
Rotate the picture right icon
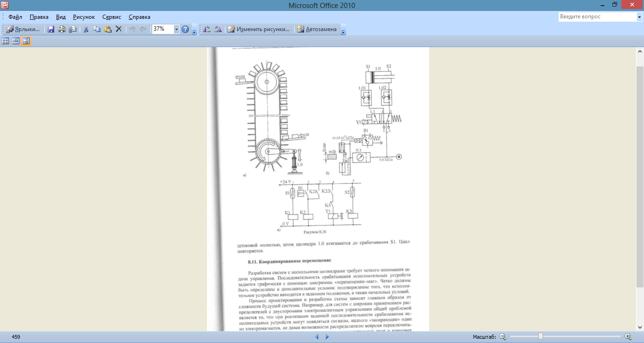pyautogui.click(x=218, y=29)
